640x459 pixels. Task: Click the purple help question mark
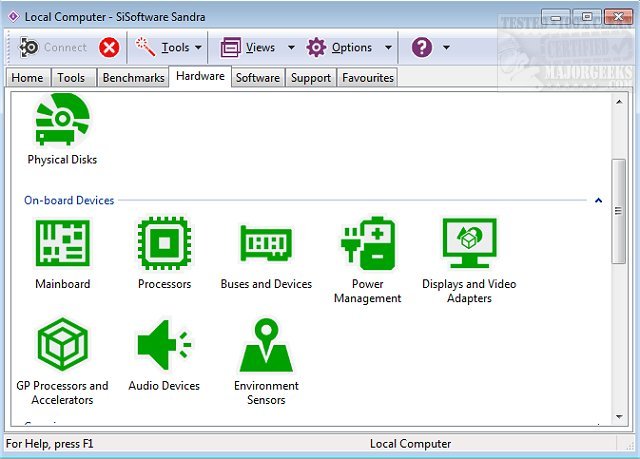pos(422,47)
